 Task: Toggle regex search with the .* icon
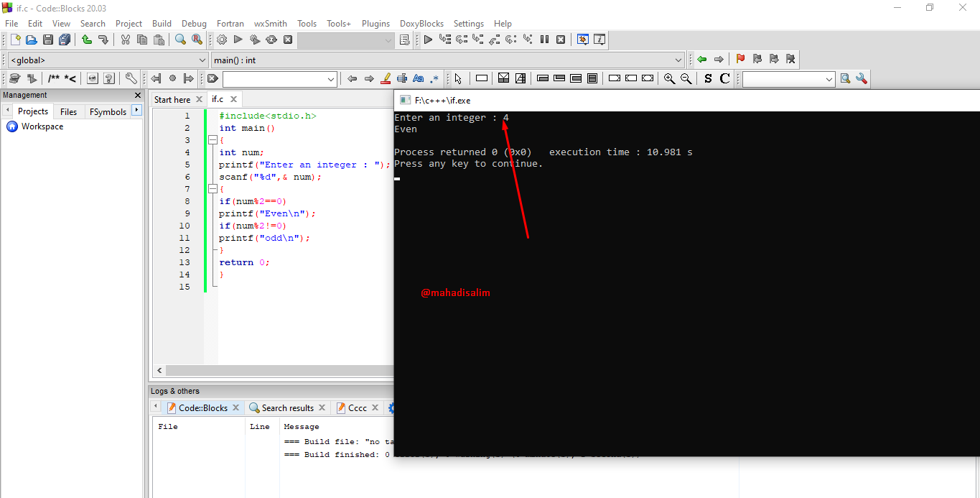[x=435, y=79]
